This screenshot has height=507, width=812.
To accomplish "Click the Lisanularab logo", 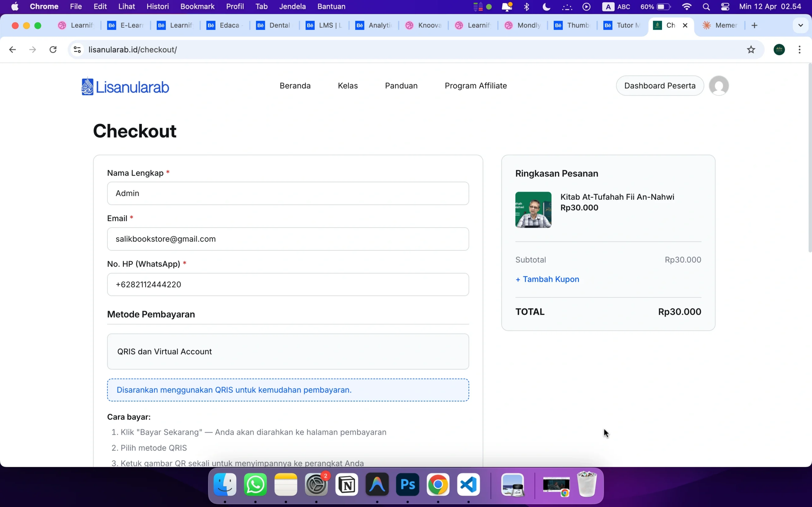I will click(x=125, y=87).
